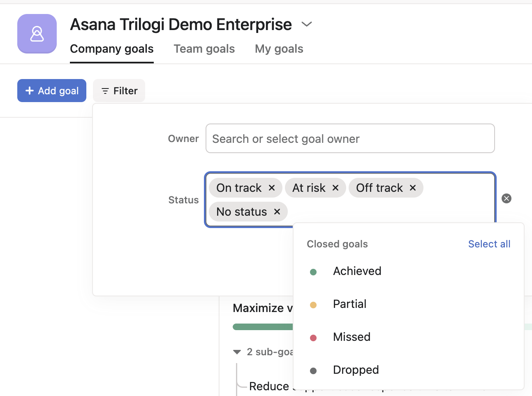The image size is (532, 396).
Task: Click the plus icon on Add goal
Action: pos(30,91)
